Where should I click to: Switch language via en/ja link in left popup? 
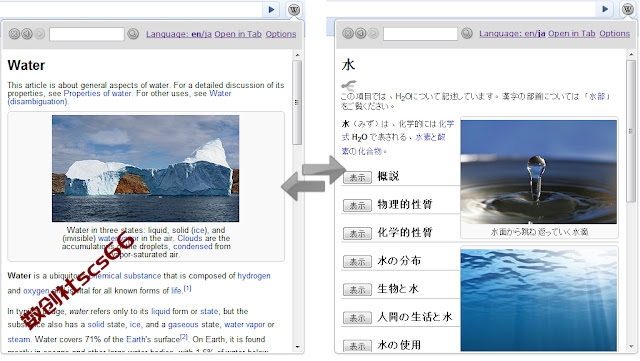pos(179,34)
